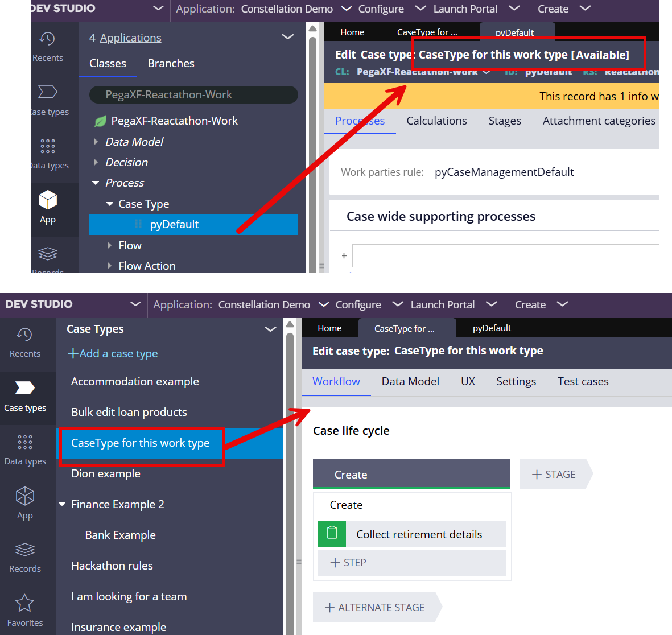This screenshot has width=672, height=635.
Task: Open Insurance example case type
Action: [118, 627]
